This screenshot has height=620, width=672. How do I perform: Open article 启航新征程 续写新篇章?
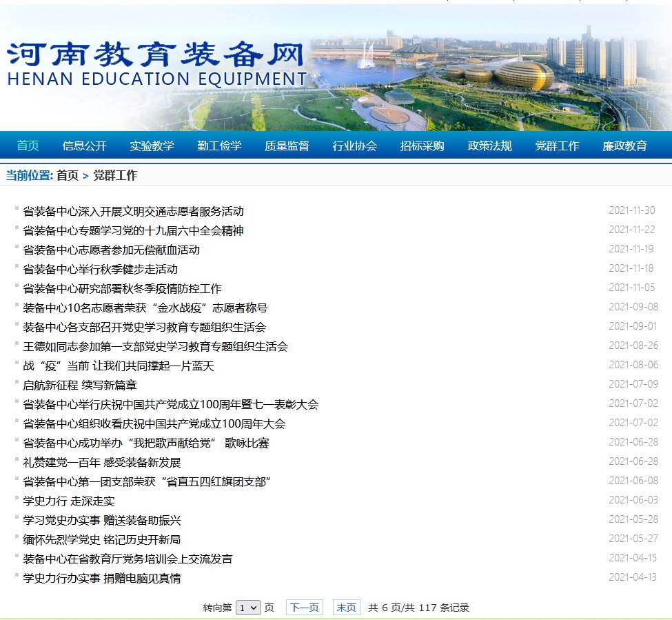pyautogui.click(x=80, y=385)
